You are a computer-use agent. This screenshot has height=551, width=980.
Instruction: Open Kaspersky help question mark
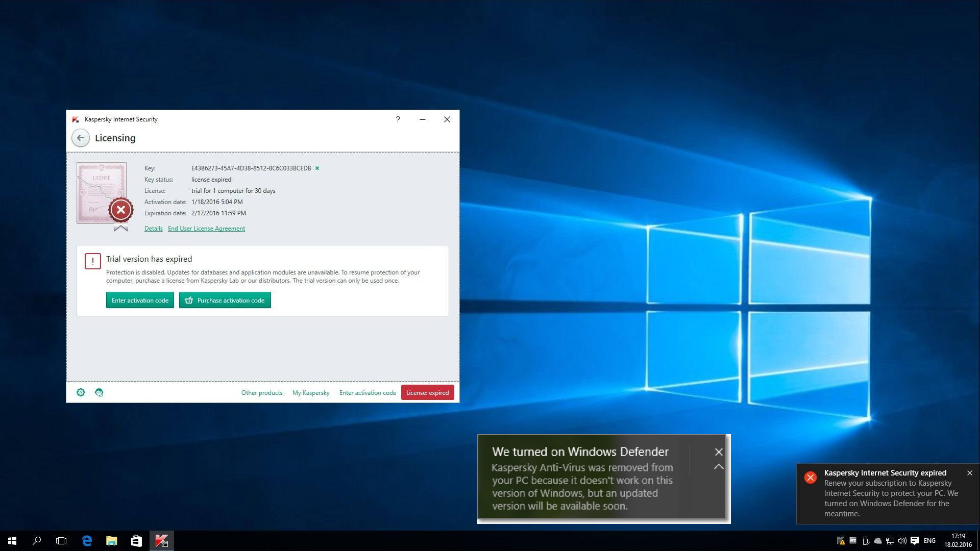pos(398,119)
